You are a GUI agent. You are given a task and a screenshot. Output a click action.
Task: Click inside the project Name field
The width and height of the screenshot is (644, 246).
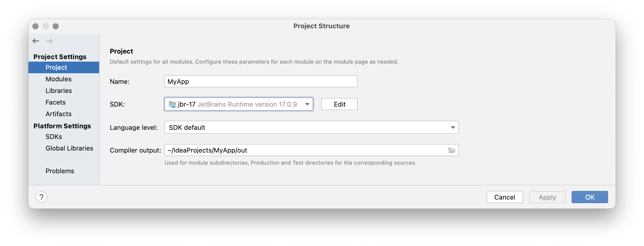261,81
